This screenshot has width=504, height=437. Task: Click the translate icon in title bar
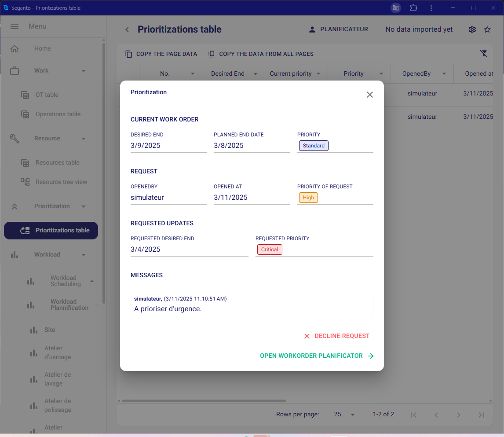[396, 8]
